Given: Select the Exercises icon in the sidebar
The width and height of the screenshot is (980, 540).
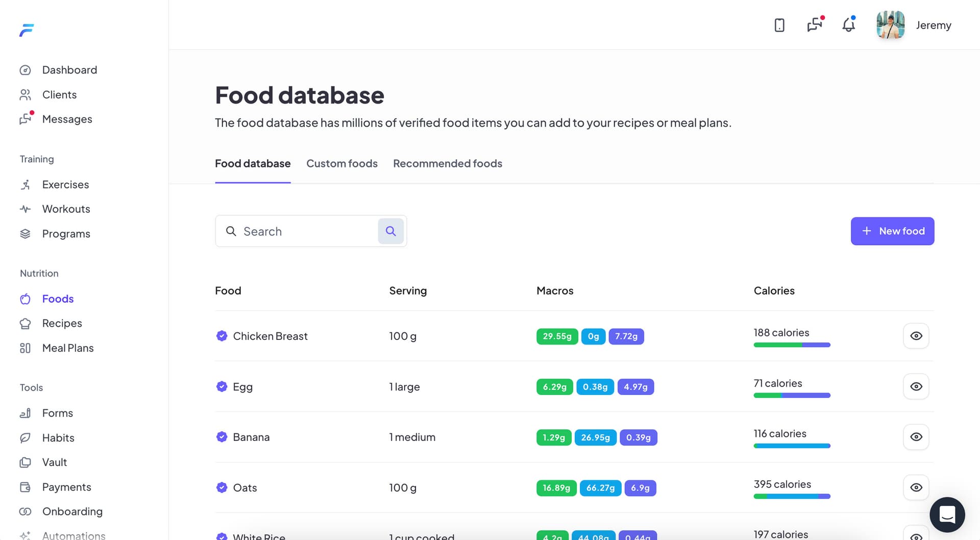Looking at the screenshot, I should [26, 184].
